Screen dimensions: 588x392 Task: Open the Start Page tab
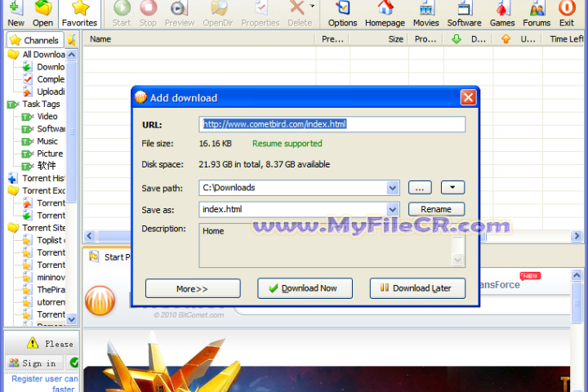point(109,257)
